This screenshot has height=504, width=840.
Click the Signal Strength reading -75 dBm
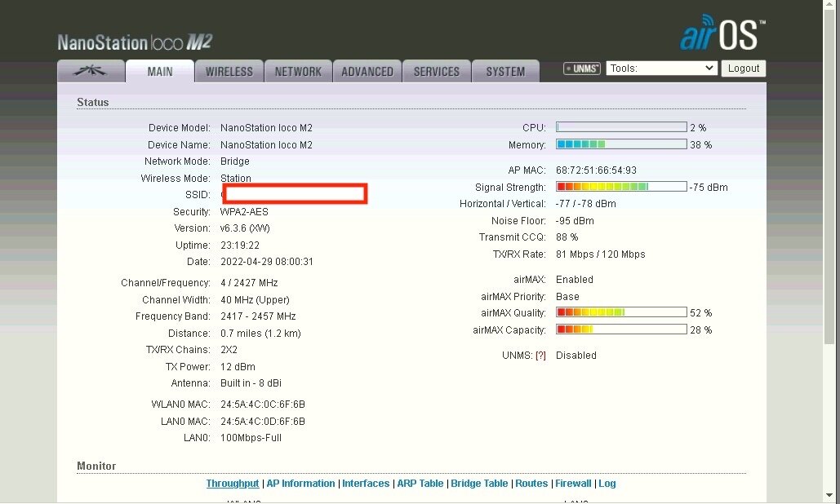[x=709, y=188]
